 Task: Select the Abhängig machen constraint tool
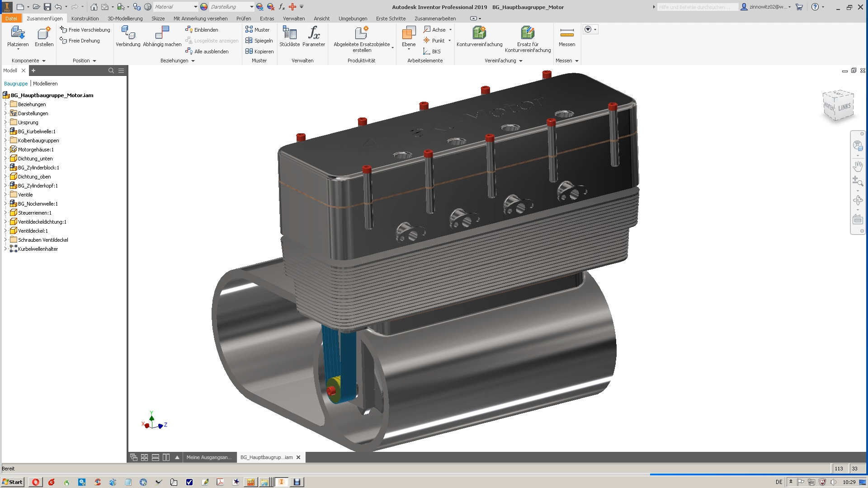click(162, 33)
